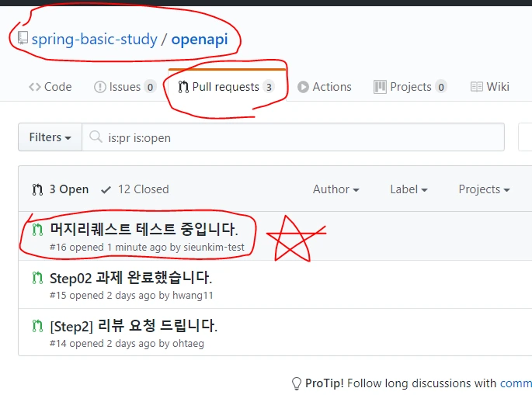Click the open pull request icon beside 3 Open
The height and width of the screenshot is (395, 532).
pos(37,189)
